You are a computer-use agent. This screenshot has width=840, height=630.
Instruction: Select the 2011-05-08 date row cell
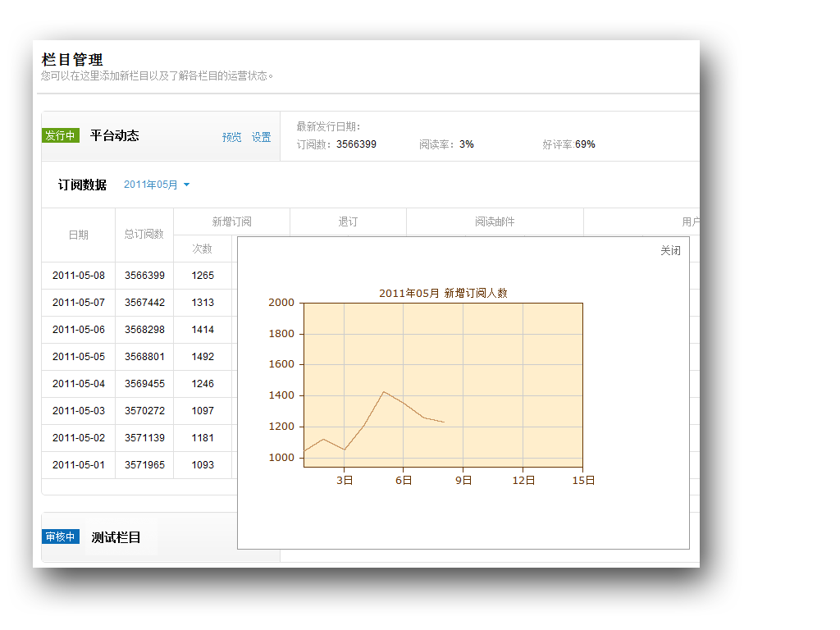(79, 276)
